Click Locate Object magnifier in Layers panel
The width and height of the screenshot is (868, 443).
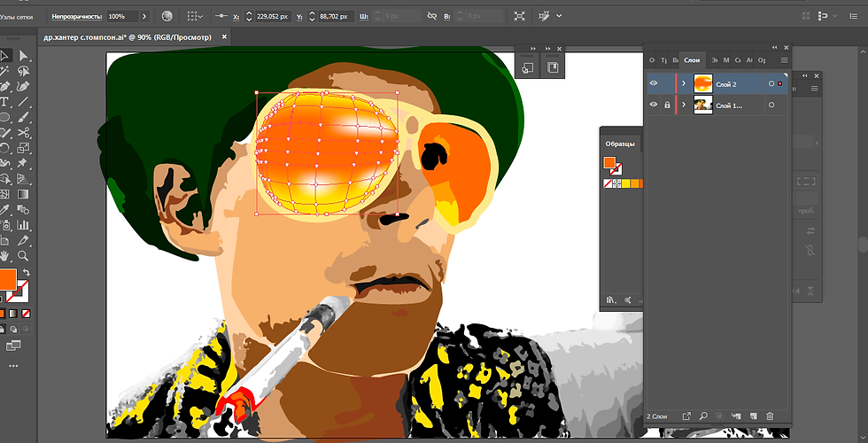coord(703,416)
